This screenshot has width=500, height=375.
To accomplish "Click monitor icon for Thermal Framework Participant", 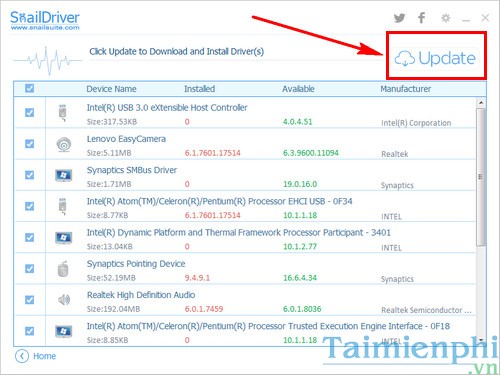I will [63, 238].
